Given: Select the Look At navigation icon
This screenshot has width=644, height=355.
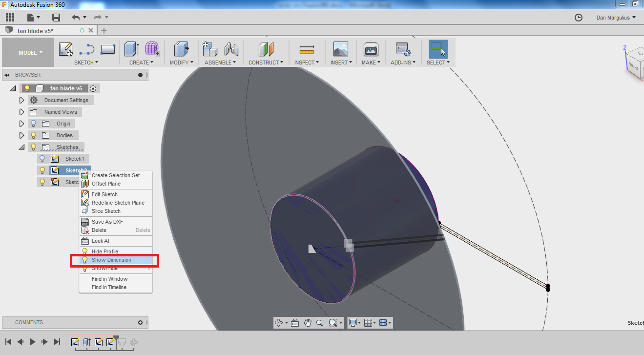Looking at the screenshot, I should 295,323.
